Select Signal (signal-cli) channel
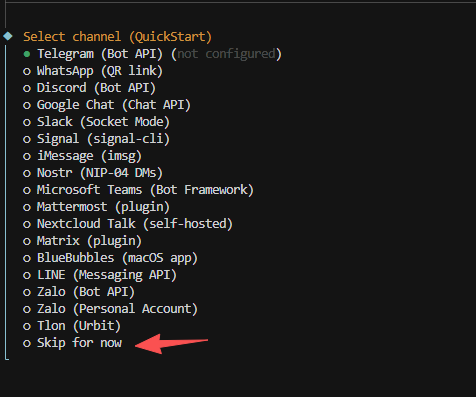The image size is (476, 397). pyautogui.click(x=96, y=139)
